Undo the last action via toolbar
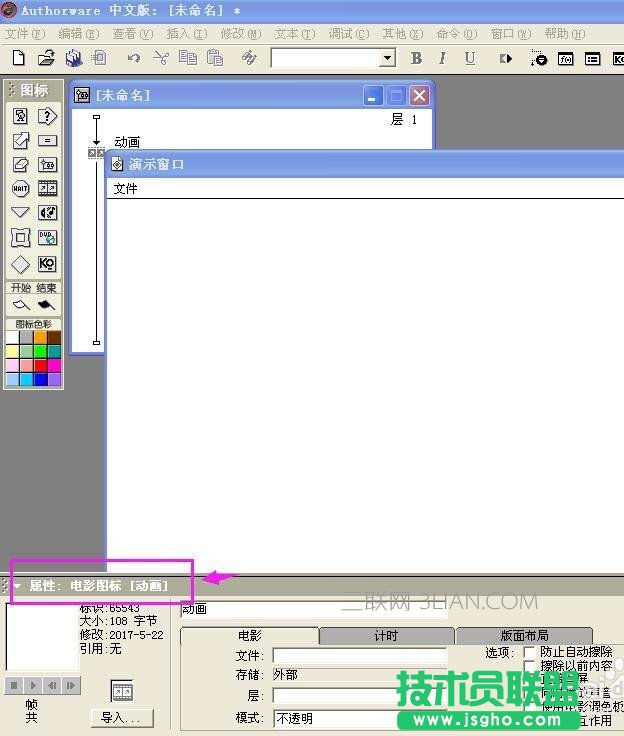 [134, 58]
